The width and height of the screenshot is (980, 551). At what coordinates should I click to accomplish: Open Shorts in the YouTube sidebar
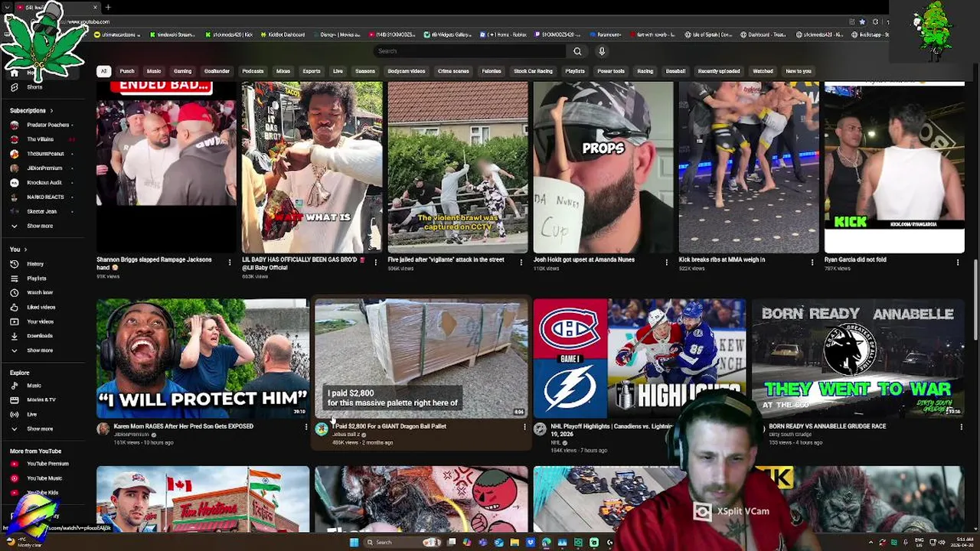(x=34, y=87)
